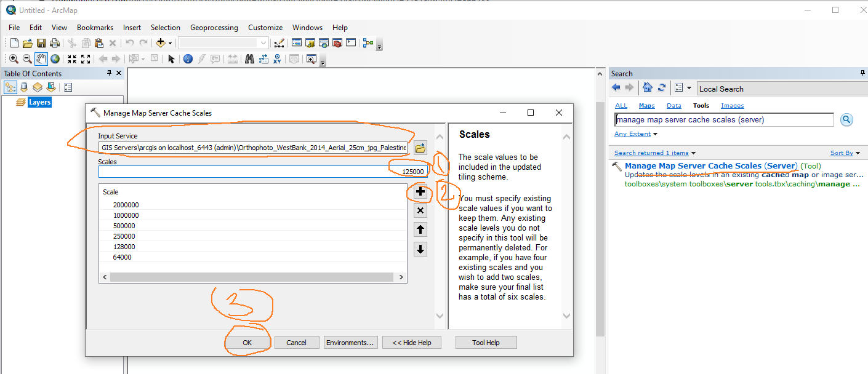Screen dimensions: 868x374
Task: Switch to List By Drawing Order in Table Of Contents
Action: [x=10, y=87]
